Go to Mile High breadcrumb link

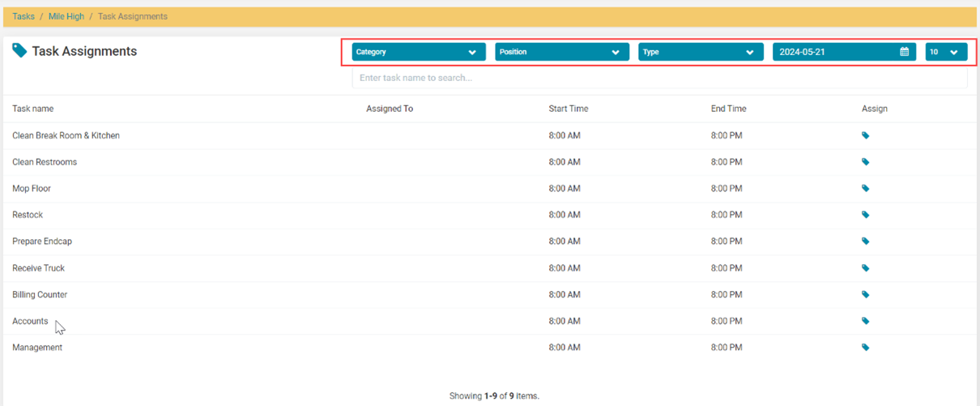coord(66,16)
